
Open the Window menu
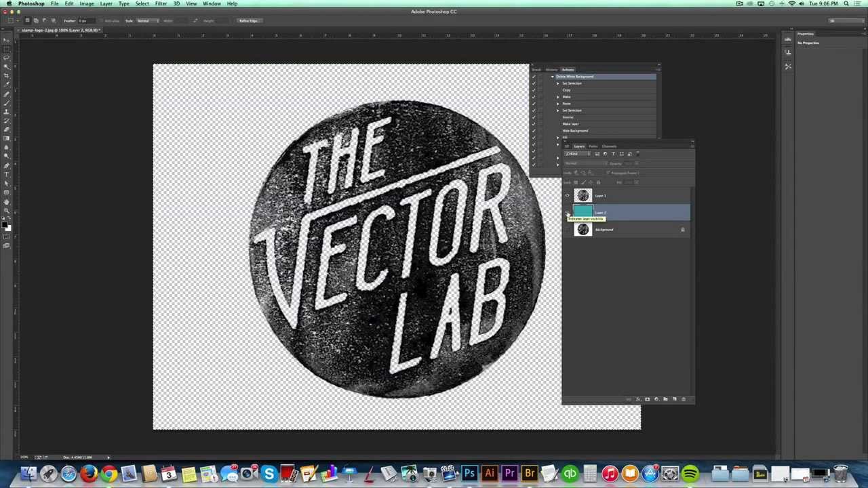coord(212,3)
